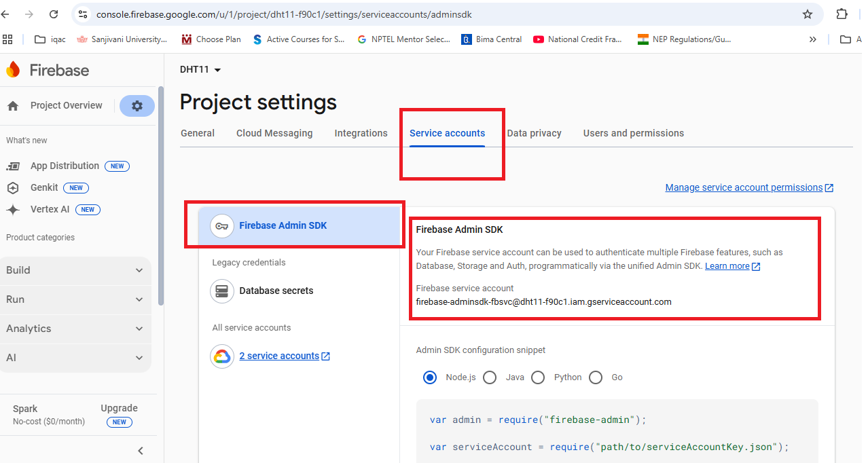Switch to Users and permissions tab
Viewport: 868px width, 463px height.
[x=633, y=133]
